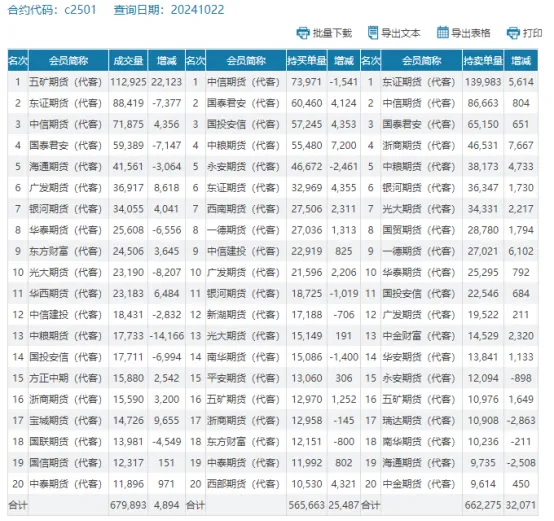Click 国联期货 in the volume ranking
This screenshot has height=521, width=554.
tap(65, 442)
